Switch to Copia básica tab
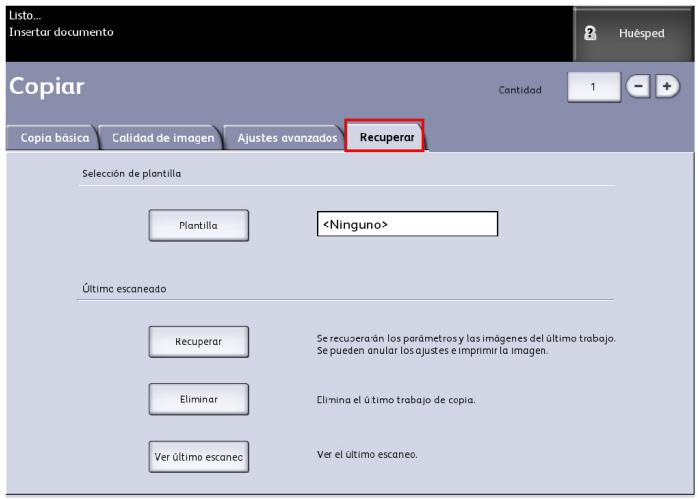The height and width of the screenshot is (499, 698). [53, 138]
